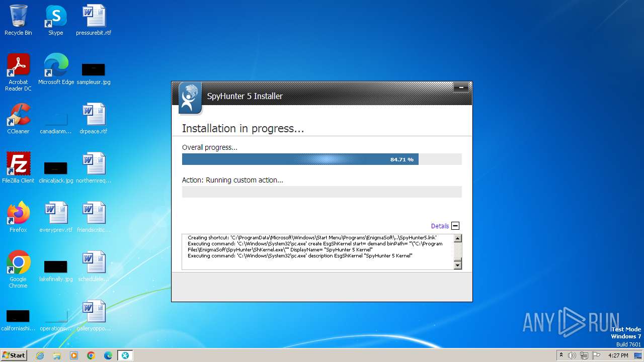Viewport: 644px width, 362px height.
Task: Open the Start menu
Action: point(14,355)
